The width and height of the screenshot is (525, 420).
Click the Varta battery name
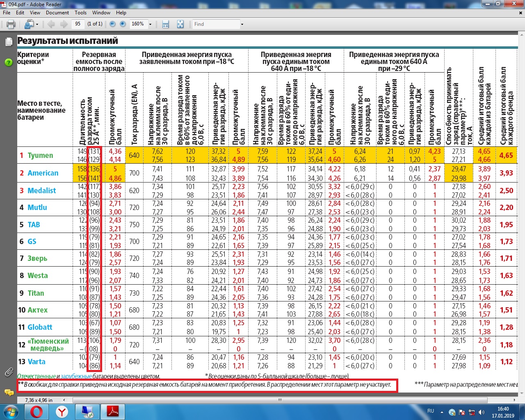coord(37,362)
